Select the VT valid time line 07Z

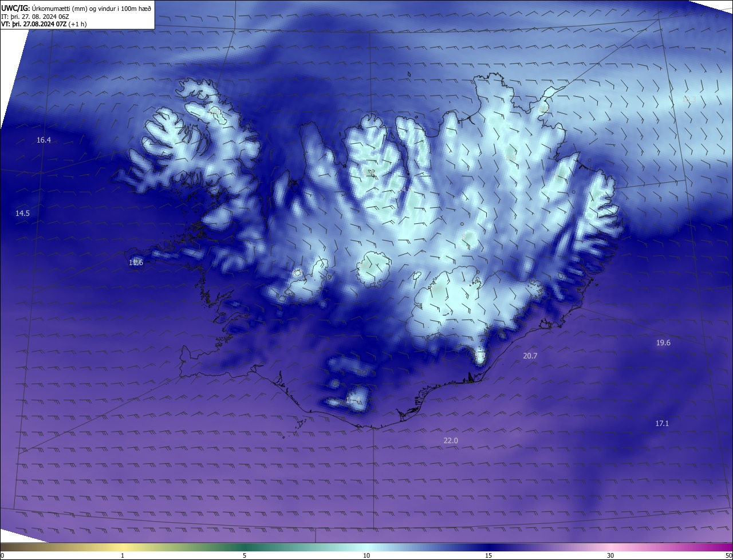[44, 25]
